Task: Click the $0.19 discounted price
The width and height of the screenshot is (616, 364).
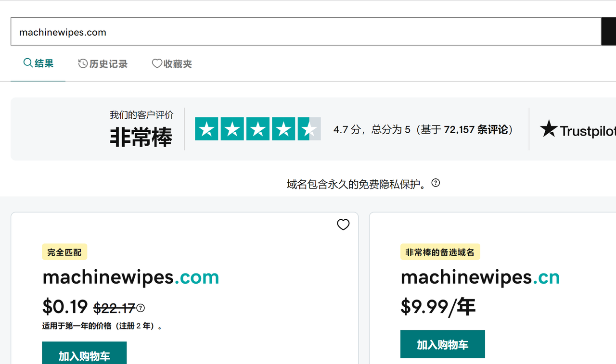Action: pyautogui.click(x=65, y=307)
